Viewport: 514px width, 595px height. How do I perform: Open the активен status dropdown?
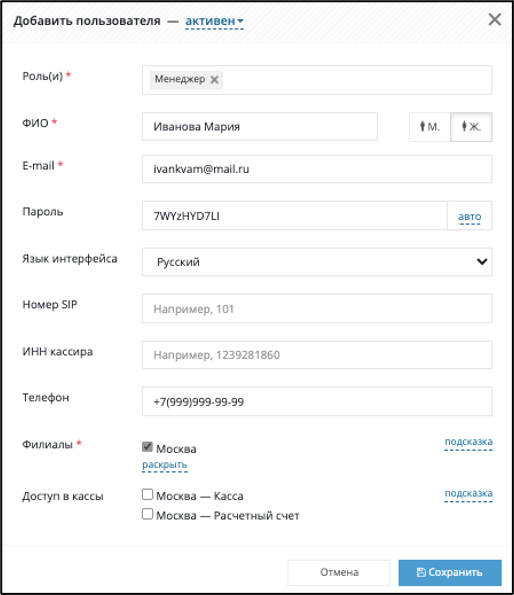(x=214, y=21)
